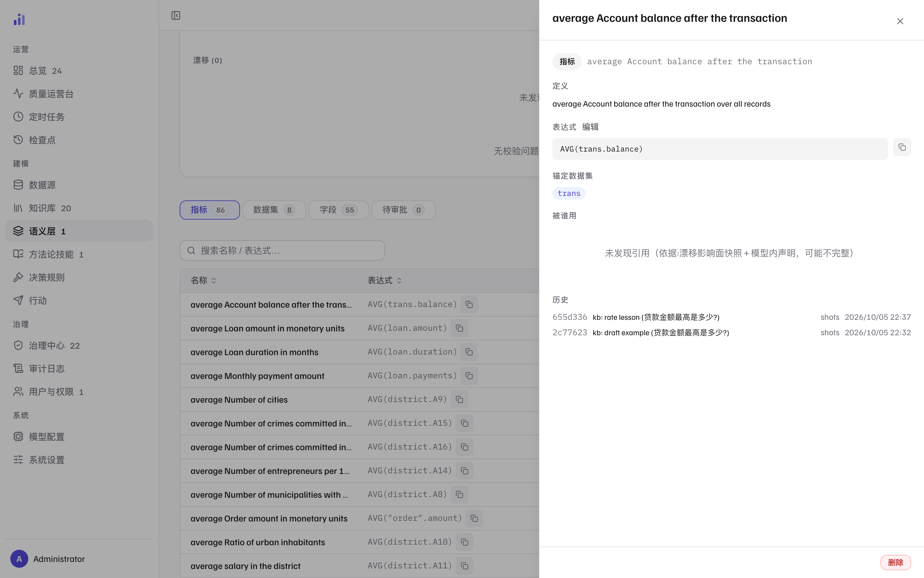The height and width of the screenshot is (578, 924).
Task: Go to 检查点 in the sidebar
Action: click(79, 140)
